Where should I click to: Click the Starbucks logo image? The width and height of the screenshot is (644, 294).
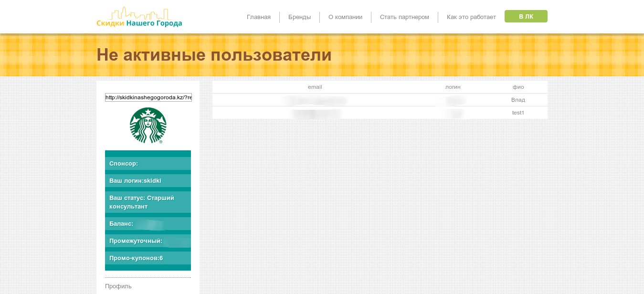148,126
